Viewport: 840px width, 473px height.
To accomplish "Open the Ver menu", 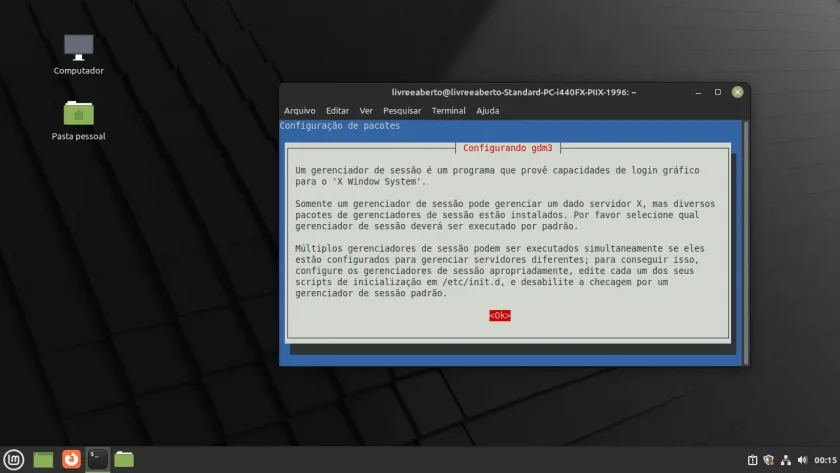I will pyautogui.click(x=366, y=111).
